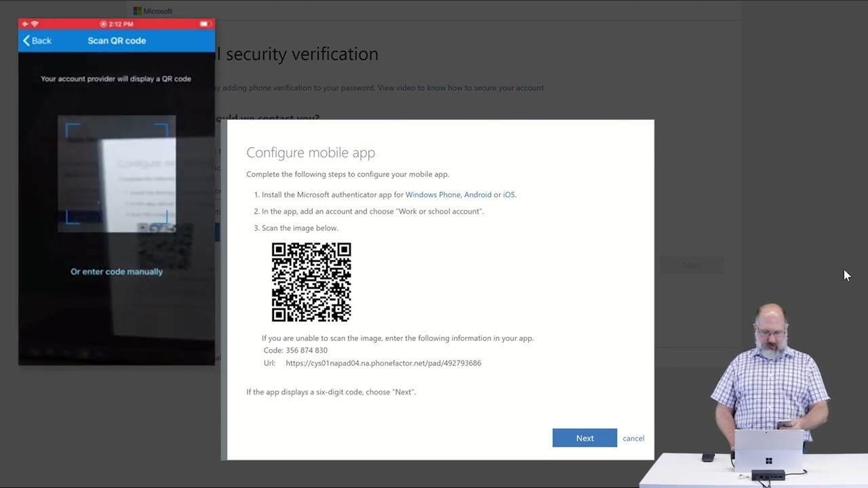Image resolution: width=868 pixels, height=488 pixels.
Task: Click the phonefactor.net URL text
Action: [383, 363]
